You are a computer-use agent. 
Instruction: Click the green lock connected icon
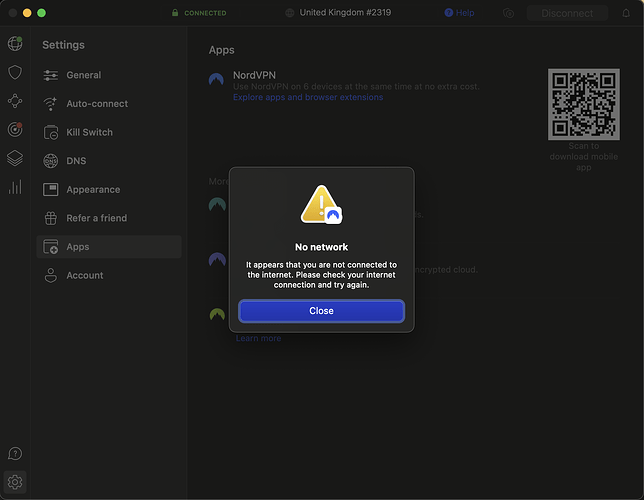[175, 13]
